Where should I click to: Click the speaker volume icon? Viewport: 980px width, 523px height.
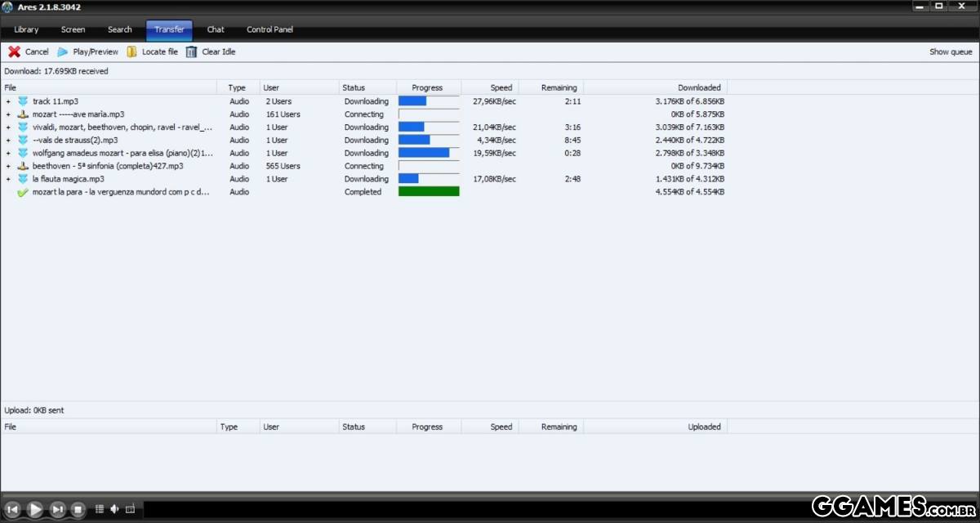coord(114,509)
